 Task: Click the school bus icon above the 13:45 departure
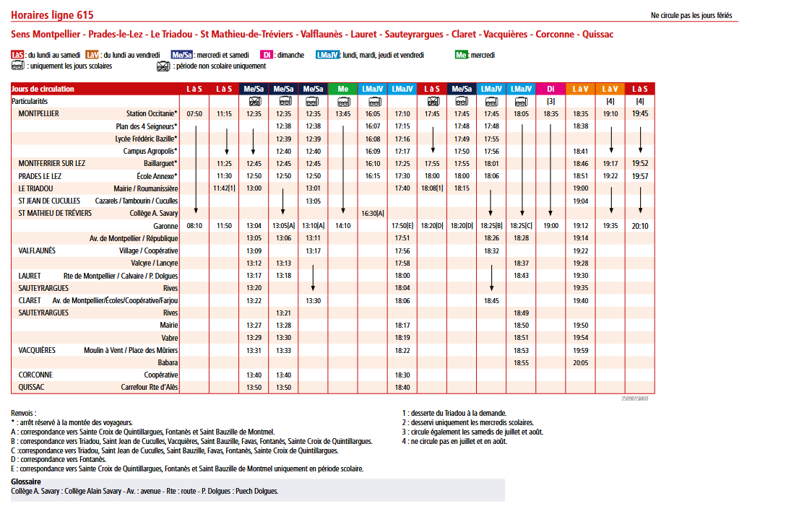342,101
